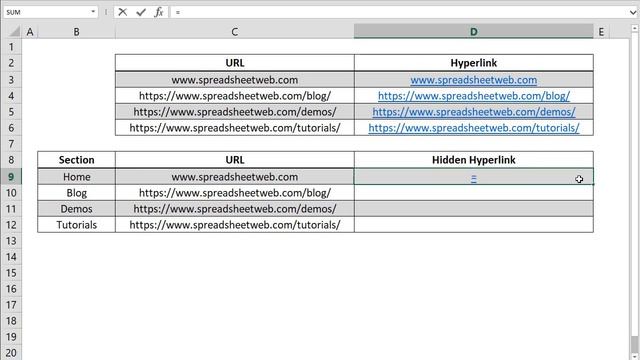This screenshot has width=640, height=360.
Task: Select the 'Tutorials' cell in column B
Action: [x=76, y=224]
